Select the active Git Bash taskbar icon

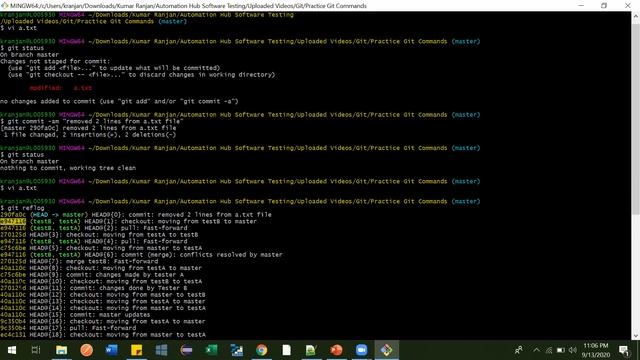click(x=387, y=350)
